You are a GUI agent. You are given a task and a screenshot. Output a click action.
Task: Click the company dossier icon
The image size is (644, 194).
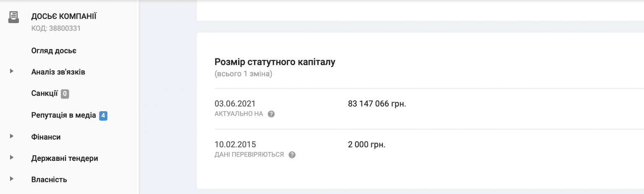tap(13, 17)
